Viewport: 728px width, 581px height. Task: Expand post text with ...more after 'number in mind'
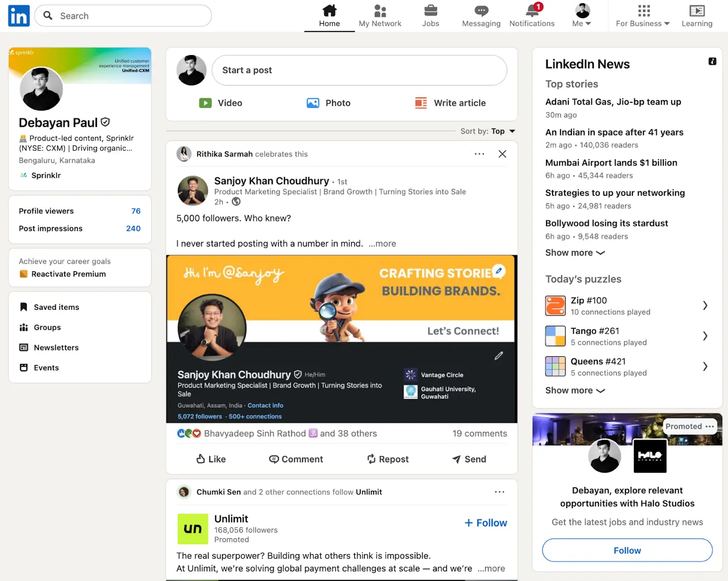(383, 244)
